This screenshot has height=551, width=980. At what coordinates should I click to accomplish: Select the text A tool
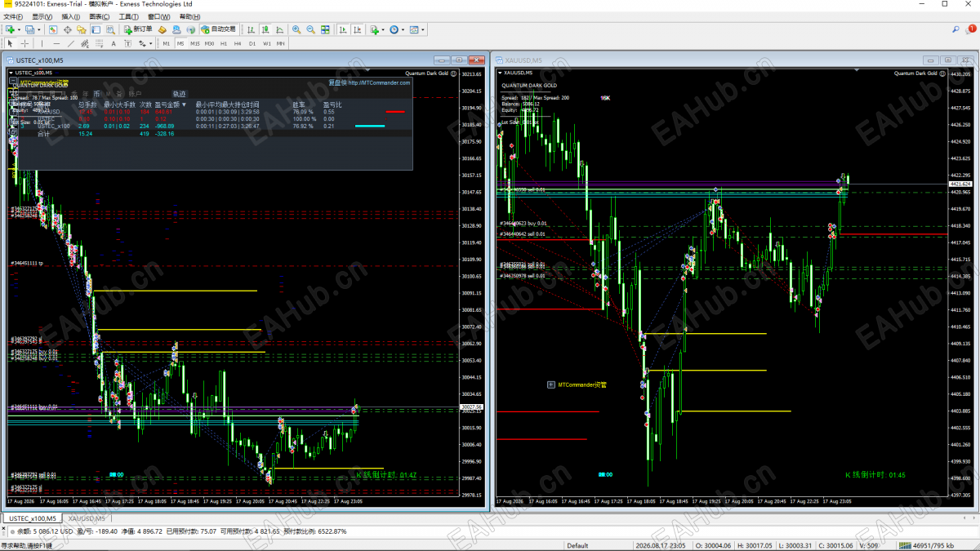[x=114, y=43]
